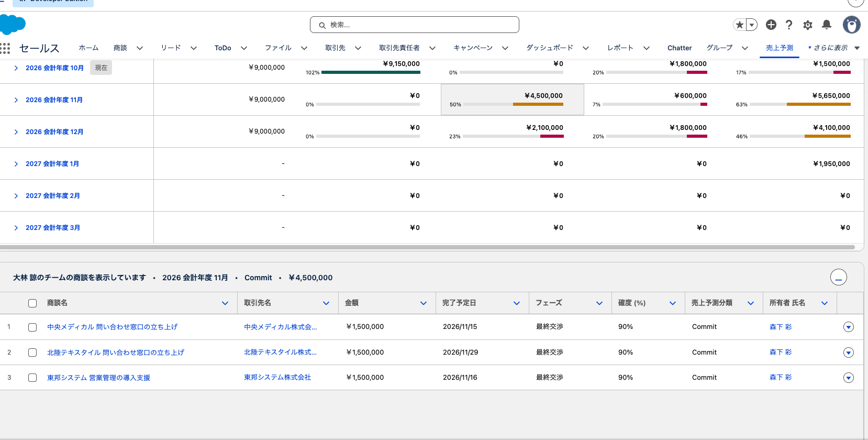Select the 東邦システム opportunity checkbox
The image size is (868, 440).
(32, 378)
